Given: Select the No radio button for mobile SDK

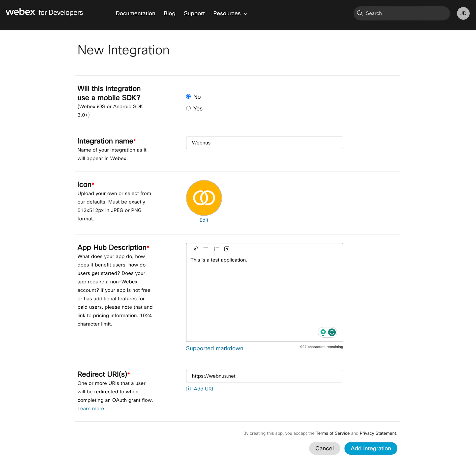Looking at the screenshot, I should pos(188,96).
